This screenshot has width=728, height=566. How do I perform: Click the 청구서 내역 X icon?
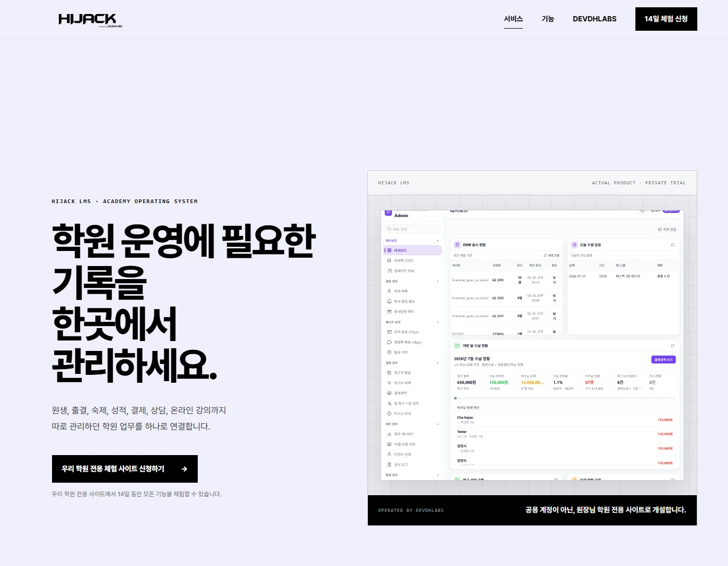(389, 383)
